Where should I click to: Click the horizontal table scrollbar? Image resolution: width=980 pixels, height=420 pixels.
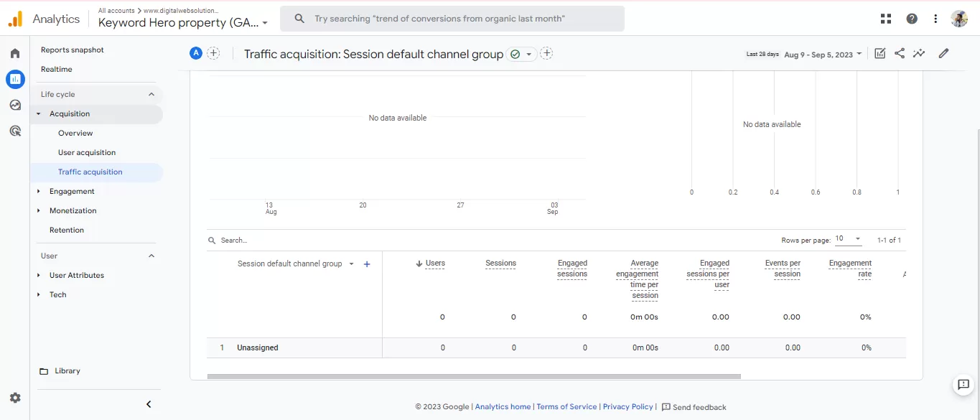[474, 376]
